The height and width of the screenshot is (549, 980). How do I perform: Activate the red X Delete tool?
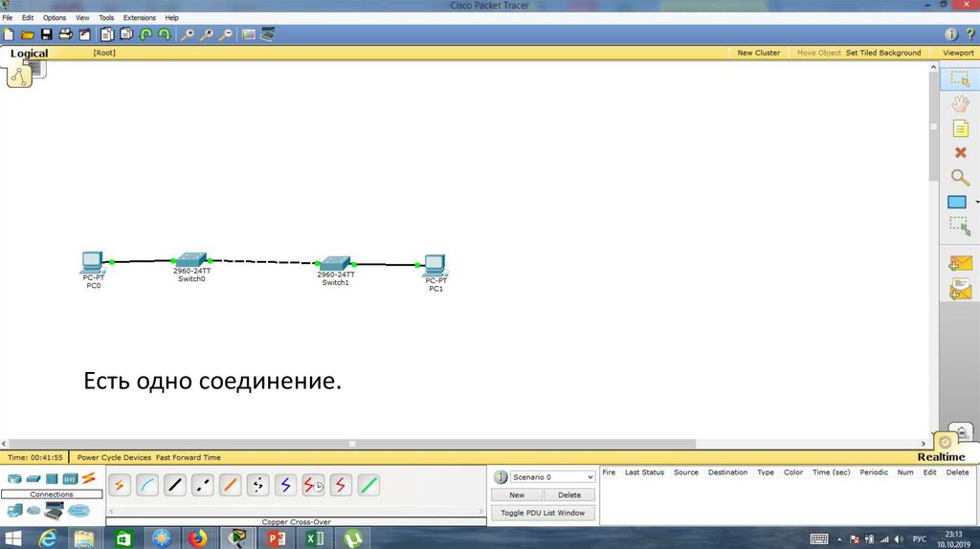pyautogui.click(x=961, y=152)
